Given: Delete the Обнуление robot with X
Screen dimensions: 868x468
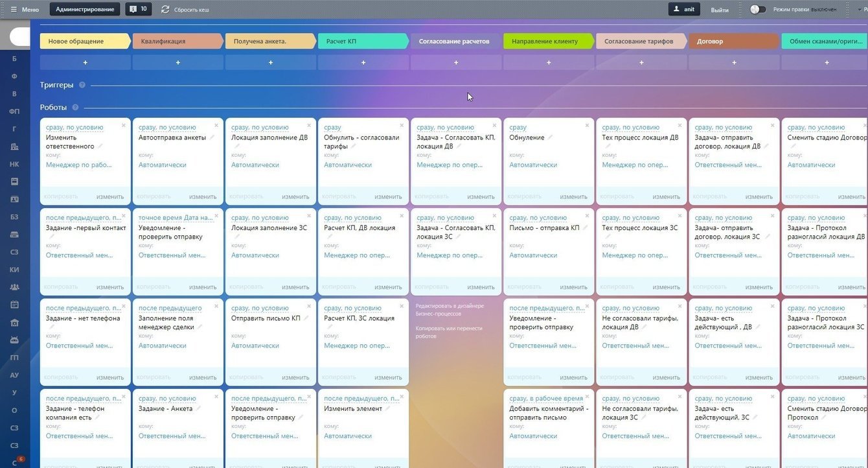Looking at the screenshot, I should pyautogui.click(x=587, y=125).
